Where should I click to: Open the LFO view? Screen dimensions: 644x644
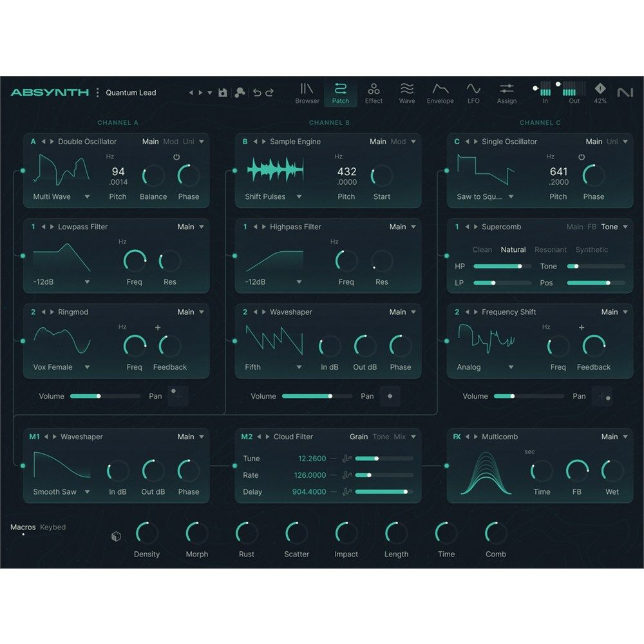tap(473, 93)
